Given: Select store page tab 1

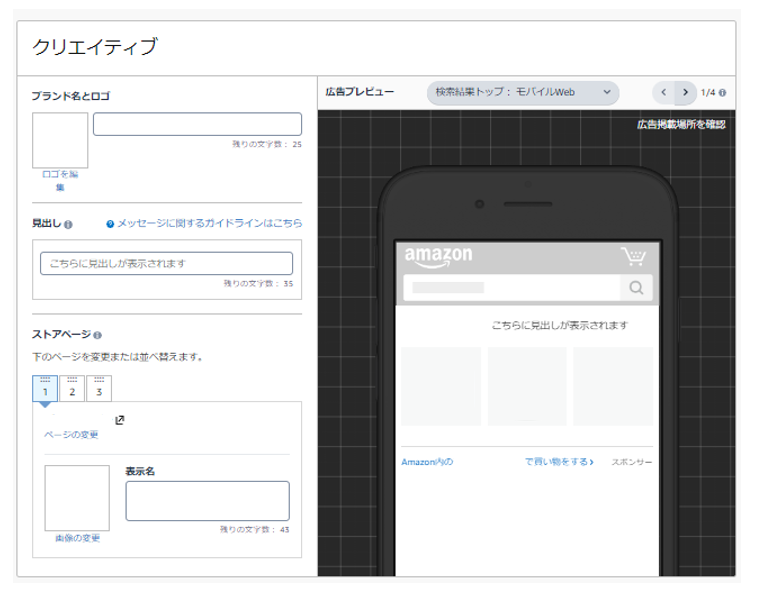Looking at the screenshot, I should coord(45,388).
